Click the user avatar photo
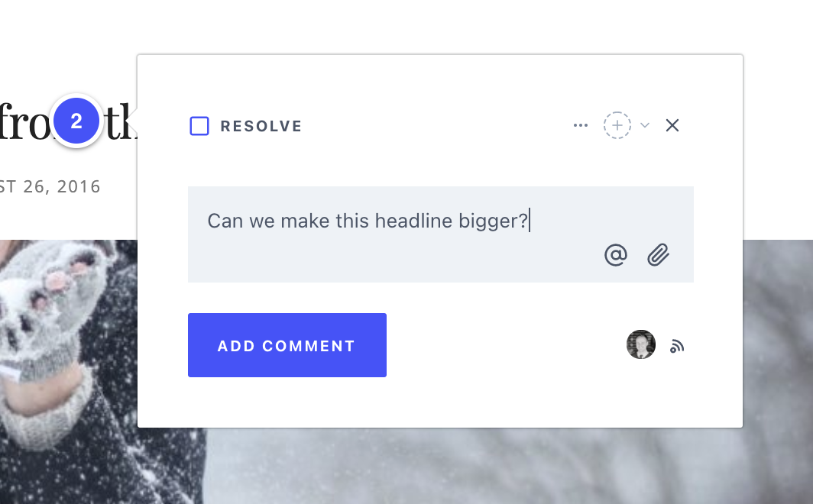This screenshot has height=504, width=813. tap(641, 344)
